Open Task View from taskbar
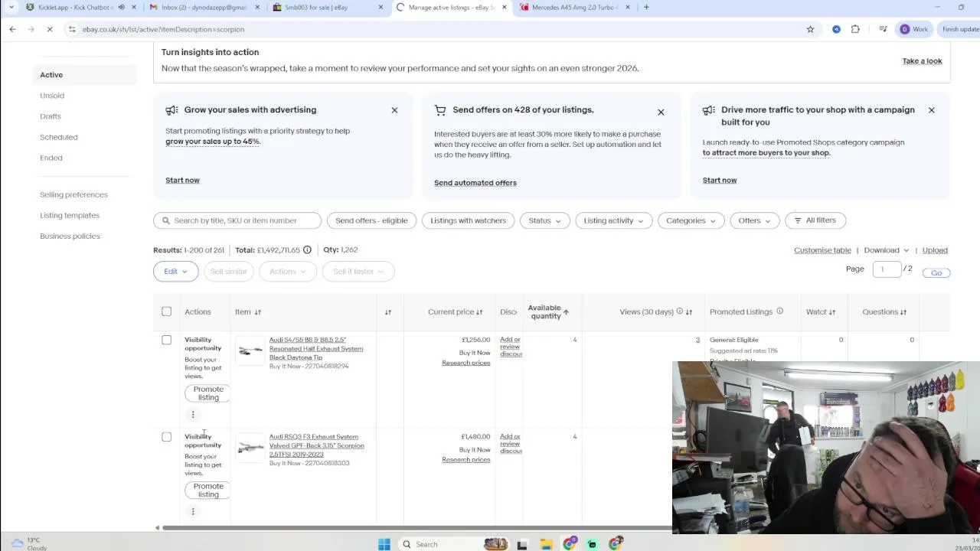980x551 pixels. coord(522,544)
